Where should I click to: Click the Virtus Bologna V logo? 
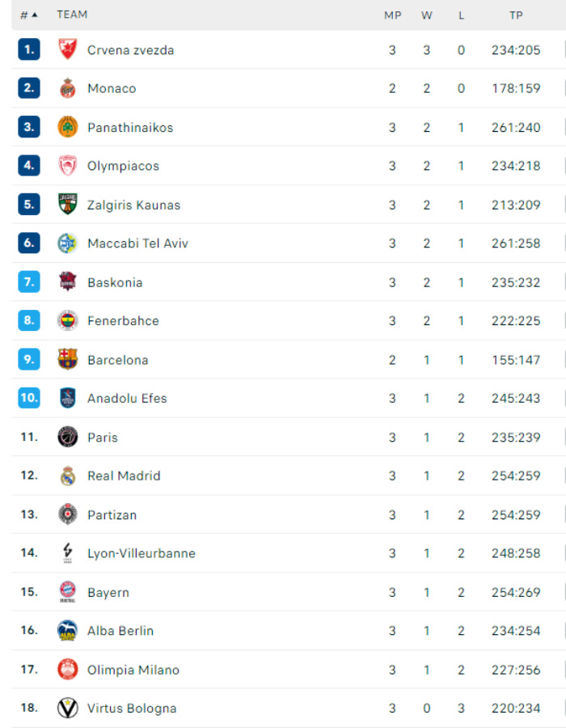pos(68,709)
